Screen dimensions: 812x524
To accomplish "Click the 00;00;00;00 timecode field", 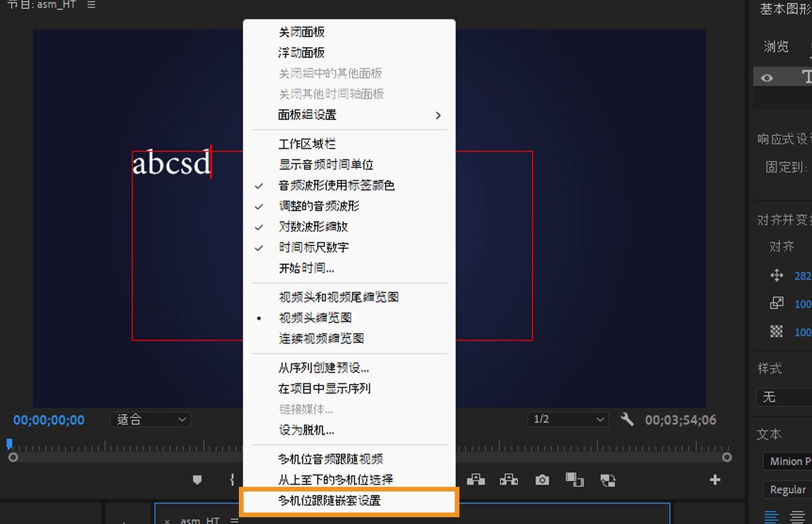I will pyautogui.click(x=48, y=419).
